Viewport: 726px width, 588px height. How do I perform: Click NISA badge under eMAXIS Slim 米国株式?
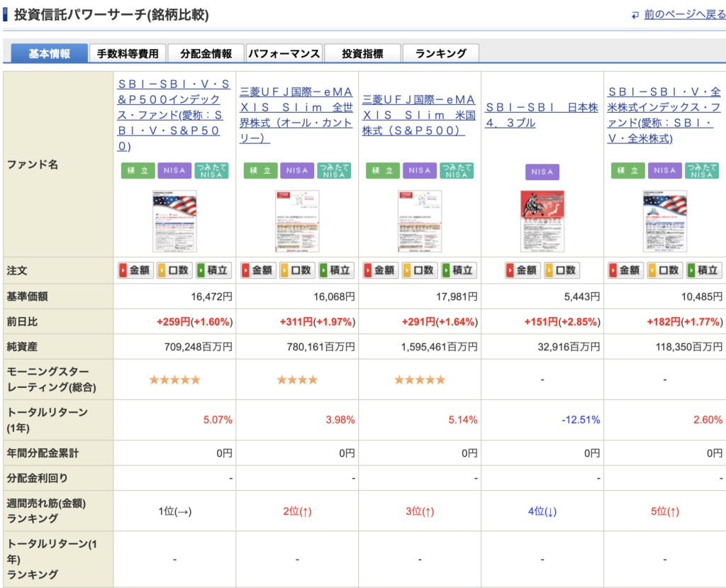coord(420,170)
